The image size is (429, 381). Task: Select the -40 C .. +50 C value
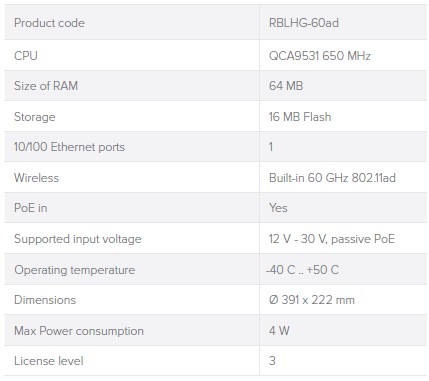click(x=302, y=270)
